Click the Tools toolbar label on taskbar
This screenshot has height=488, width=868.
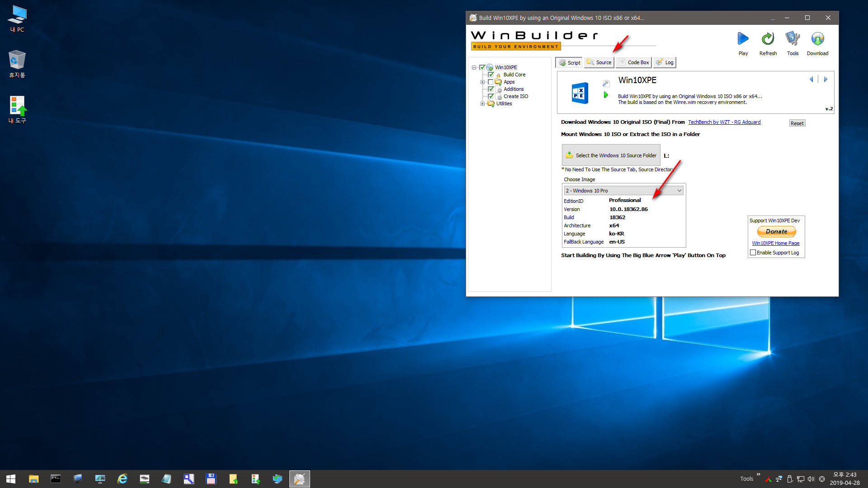746,479
